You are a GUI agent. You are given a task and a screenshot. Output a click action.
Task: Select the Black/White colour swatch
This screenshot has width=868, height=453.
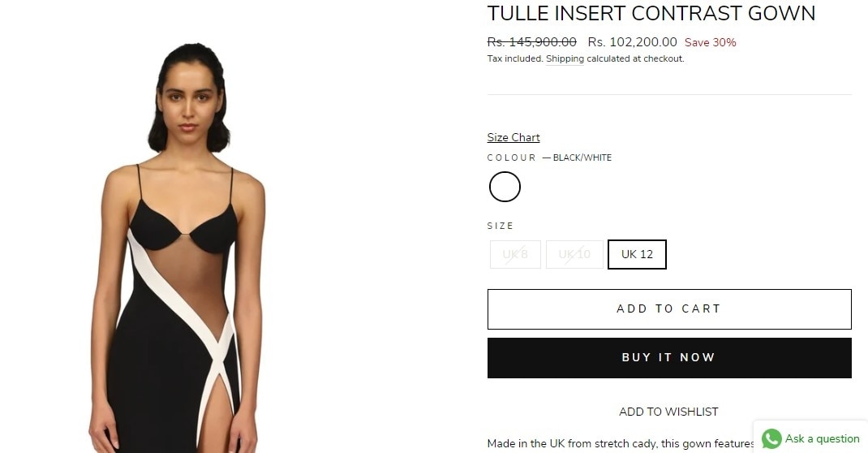pos(505,187)
